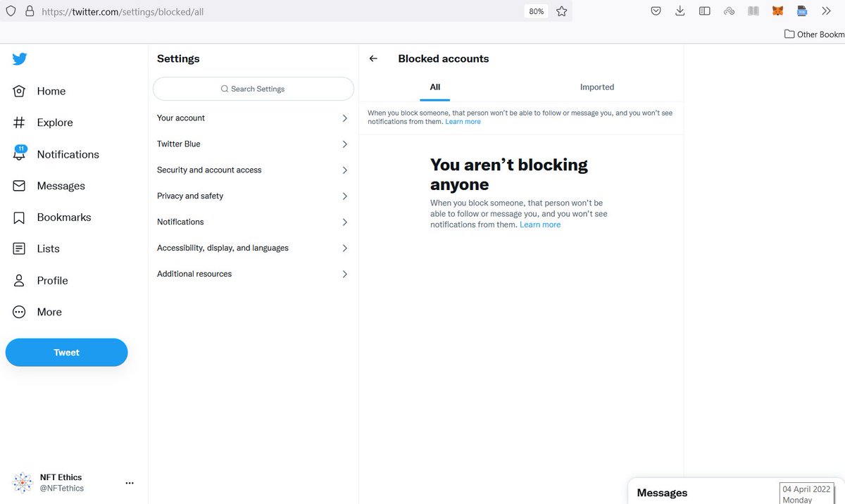Click the blue Tweet button

(67, 353)
